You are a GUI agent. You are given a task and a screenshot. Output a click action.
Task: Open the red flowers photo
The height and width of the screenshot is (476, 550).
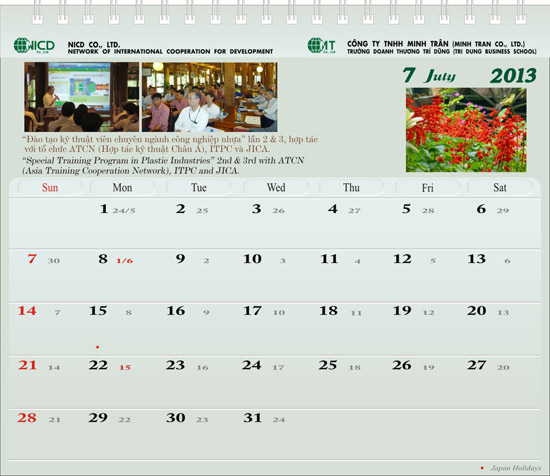[x=466, y=130]
